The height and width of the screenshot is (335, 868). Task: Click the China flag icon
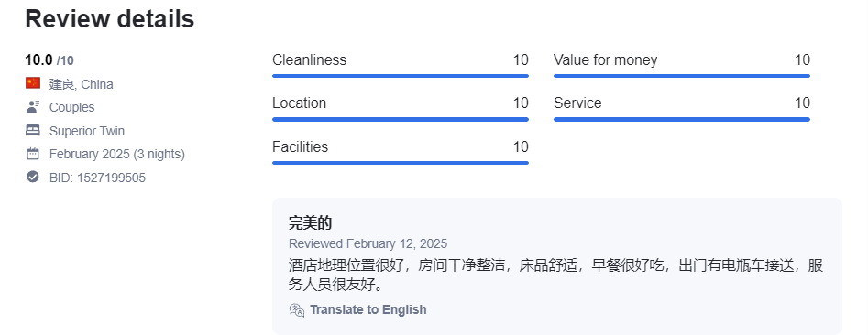(33, 83)
